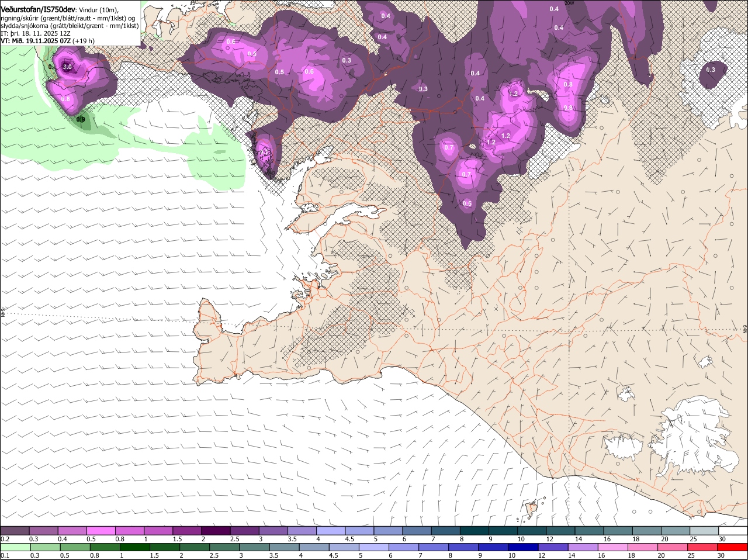
Task: Click the '0.2' label in the upper legend row
Action: tap(5, 539)
